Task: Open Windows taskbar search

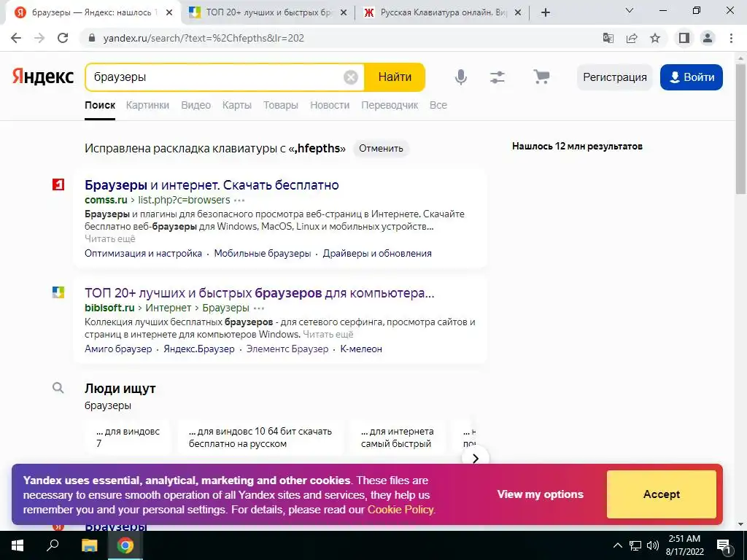Action: tap(53, 545)
